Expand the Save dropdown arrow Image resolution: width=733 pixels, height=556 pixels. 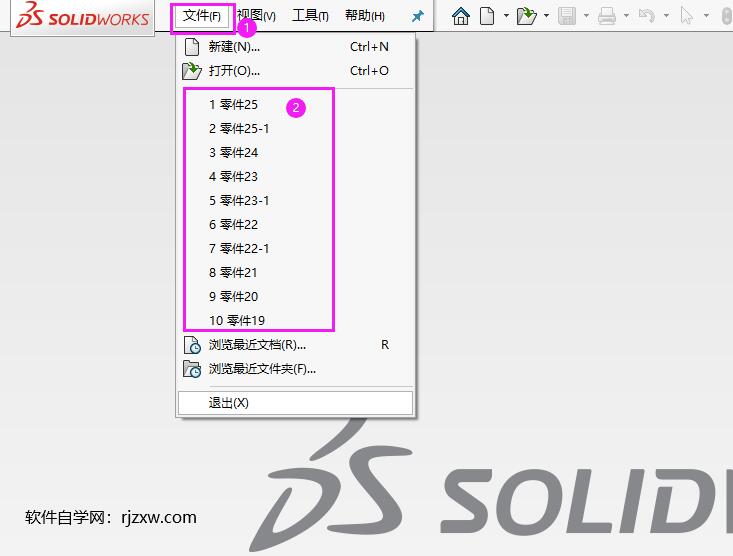tap(586, 16)
